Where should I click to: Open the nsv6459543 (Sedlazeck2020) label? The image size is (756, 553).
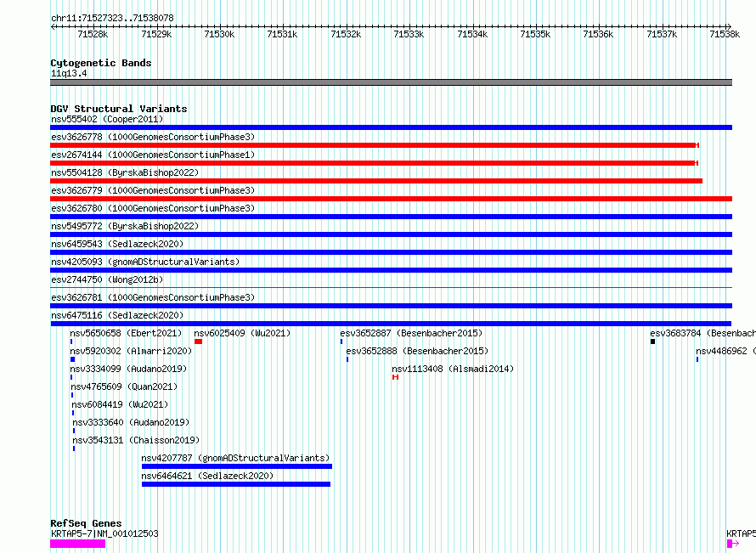pyautogui.click(x=117, y=244)
